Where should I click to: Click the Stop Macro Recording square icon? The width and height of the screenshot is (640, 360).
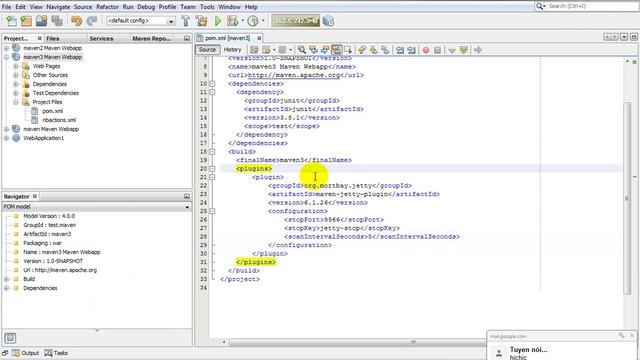(438, 50)
